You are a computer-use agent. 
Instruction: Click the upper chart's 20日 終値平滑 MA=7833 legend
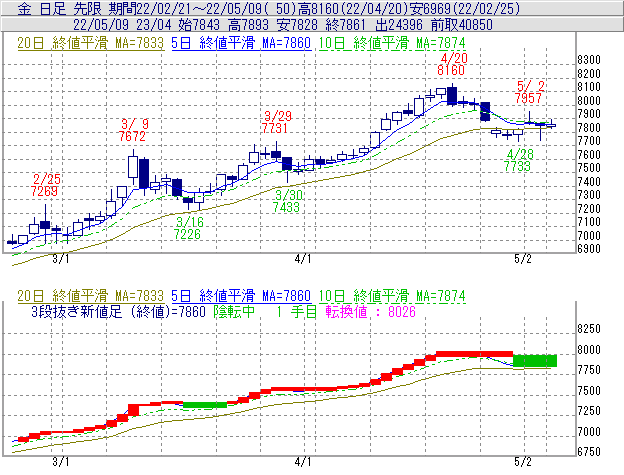[90, 43]
